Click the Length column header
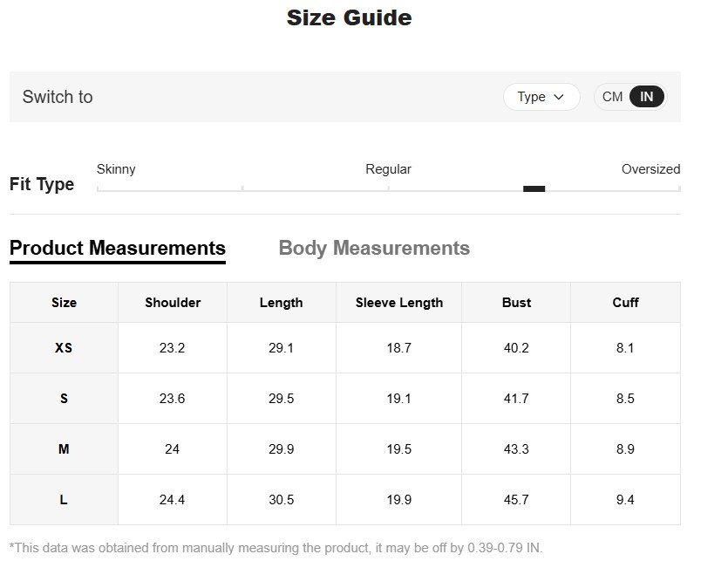 (x=281, y=303)
